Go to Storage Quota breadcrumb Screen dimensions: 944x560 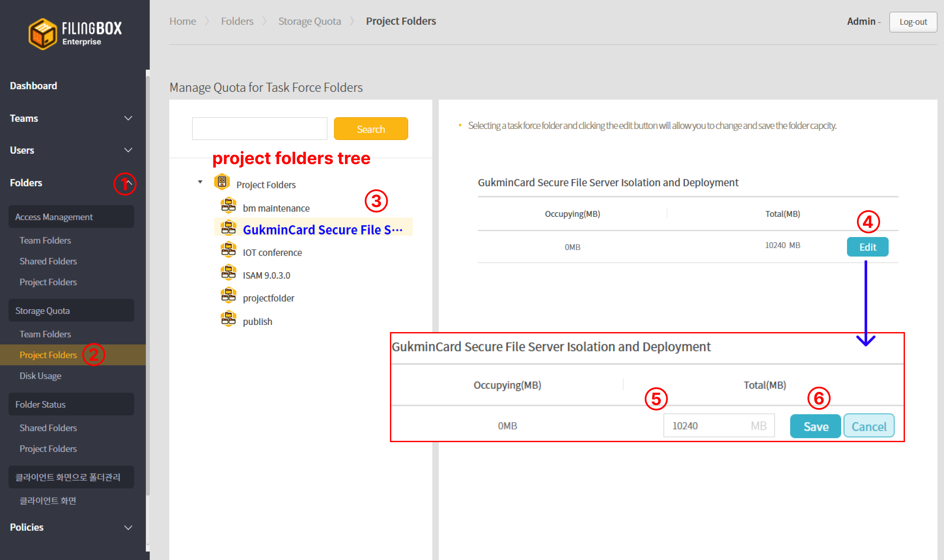click(x=309, y=21)
